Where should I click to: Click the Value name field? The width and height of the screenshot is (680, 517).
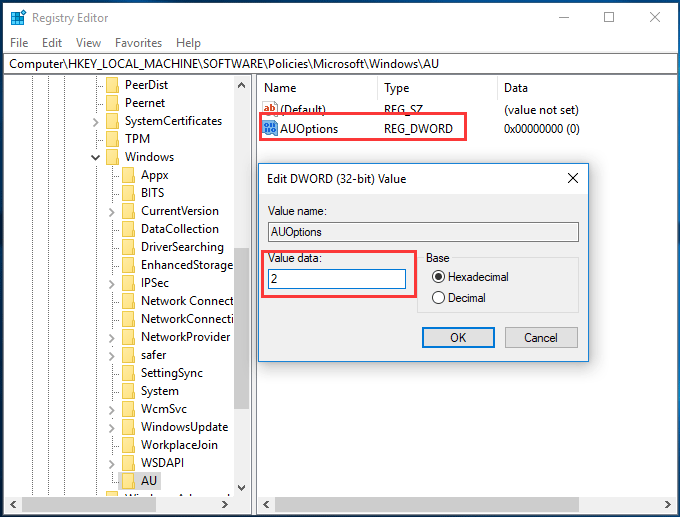point(423,232)
